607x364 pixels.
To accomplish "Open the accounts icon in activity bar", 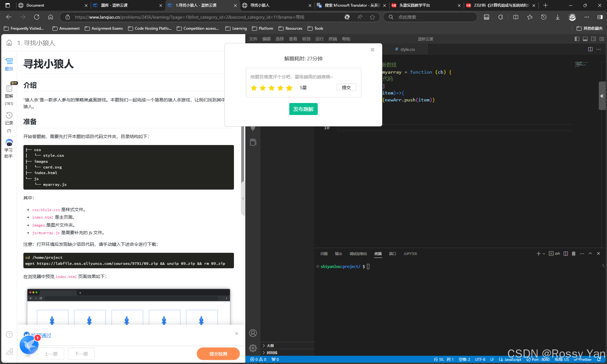I will click(x=253, y=333).
